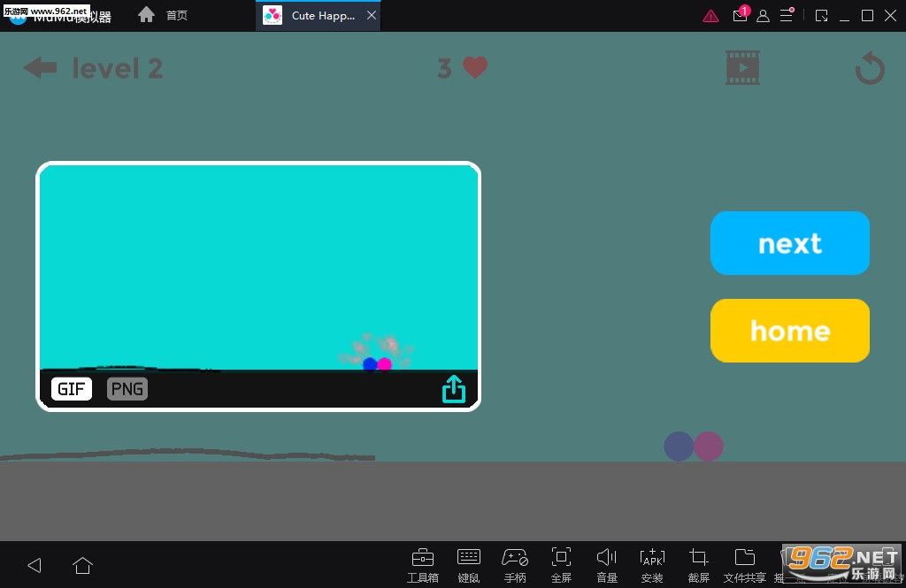Click the back arrow beside level 2
Image resolution: width=906 pixels, height=588 pixels.
(40, 68)
